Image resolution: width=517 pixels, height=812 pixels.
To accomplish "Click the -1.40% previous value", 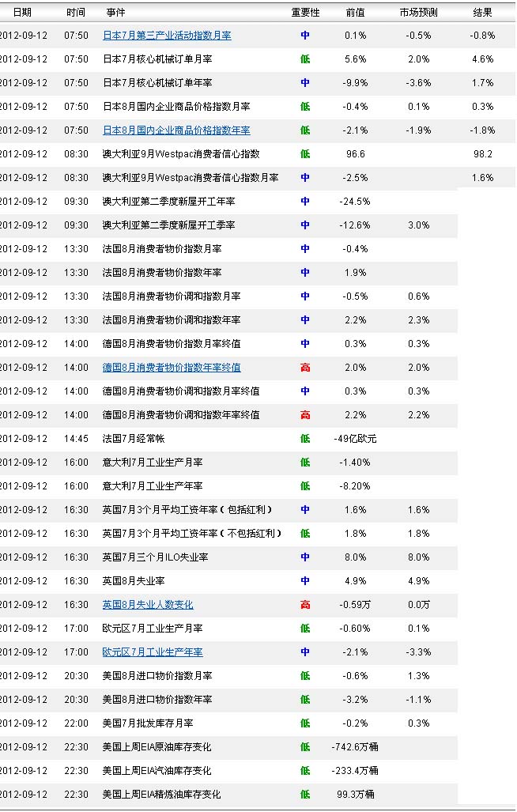I will (355, 463).
